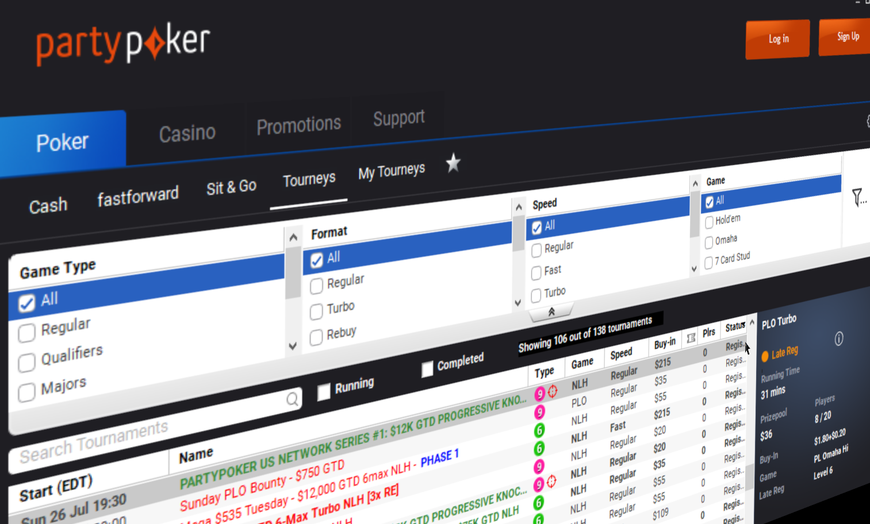Switch to fastforward tab
Image resolution: width=870 pixels, height=524 pixels.
[138, 196]
